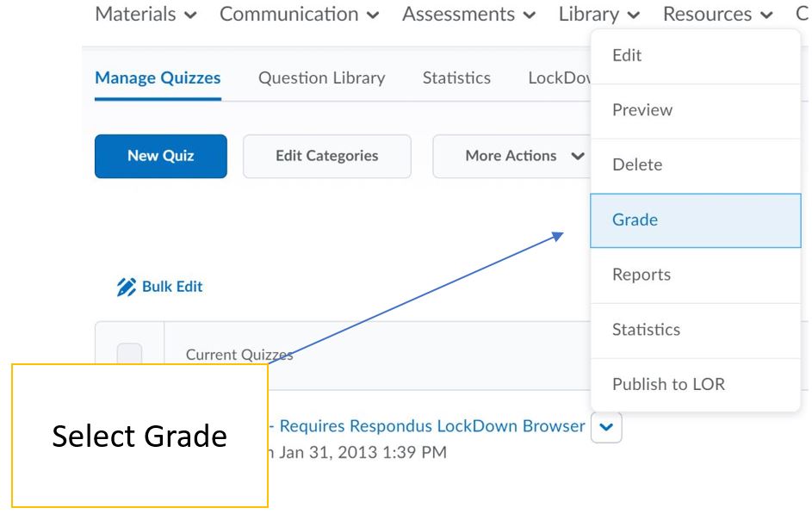812x514 pixels.
Task: Open the Requires Respondus LockDown Browser quiz link
Action: pos(431,426)
